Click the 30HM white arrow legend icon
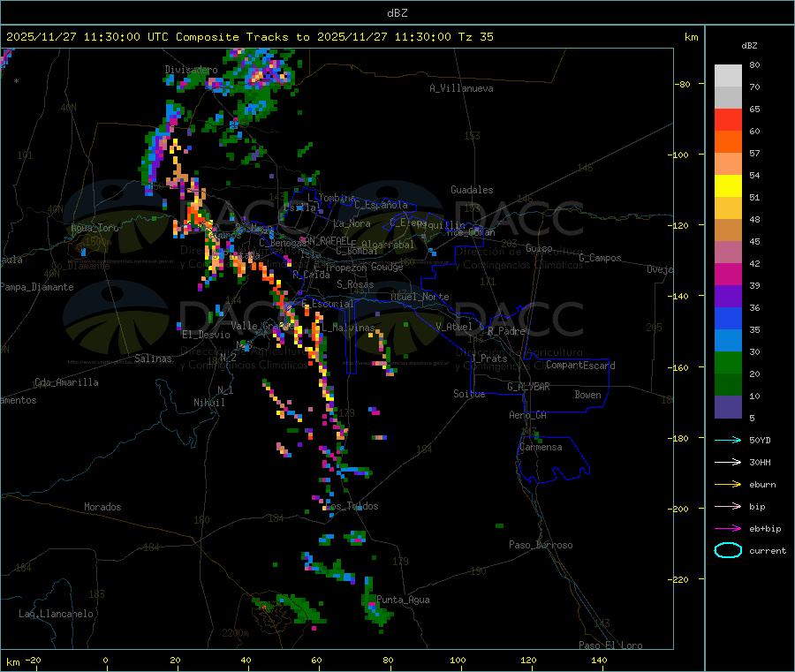Screen dimensions: 795x672 tap(728, 462)
